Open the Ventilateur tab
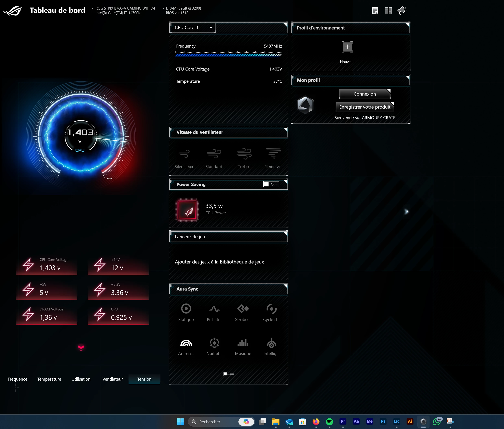Image resolution: width=504 pixels, height=429 pixels. click(112, 379)
